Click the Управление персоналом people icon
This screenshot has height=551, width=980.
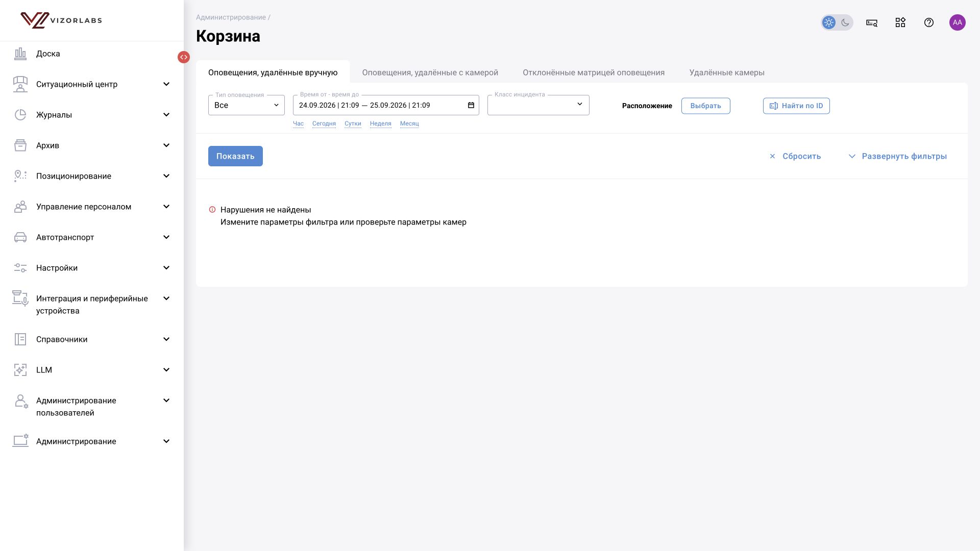click(20, 207)
